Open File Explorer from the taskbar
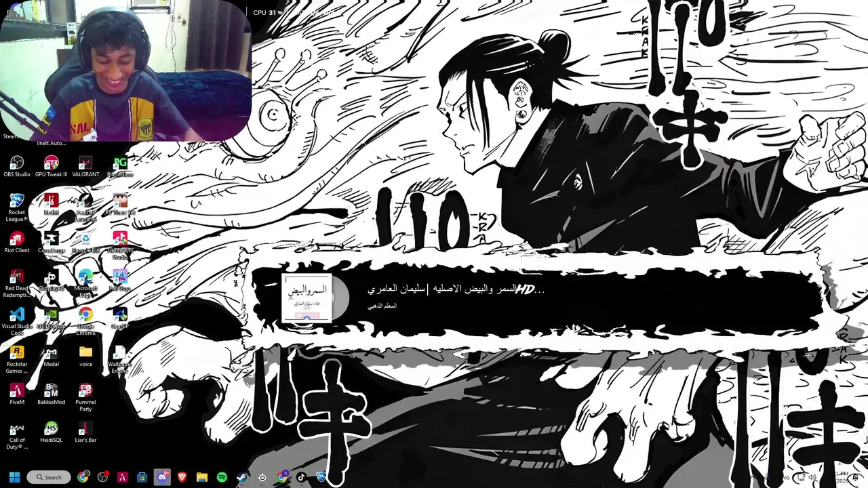 click(x=202, y=477)
